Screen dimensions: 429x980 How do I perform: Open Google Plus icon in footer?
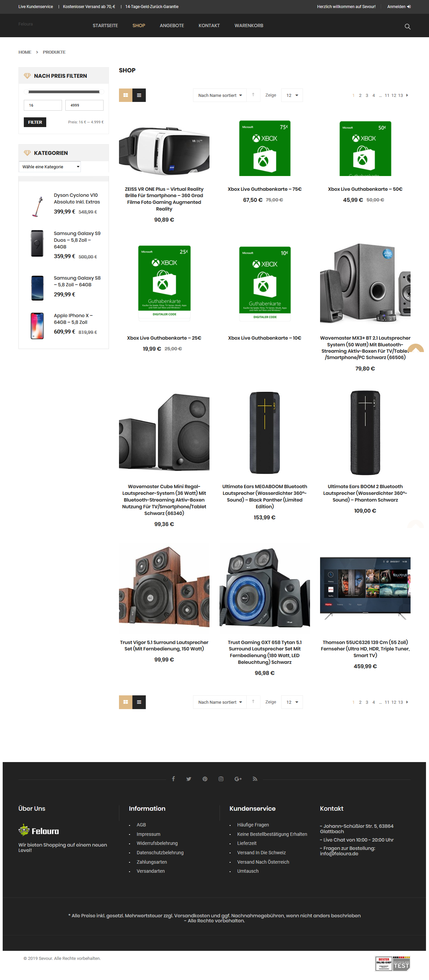coord(238,779)
